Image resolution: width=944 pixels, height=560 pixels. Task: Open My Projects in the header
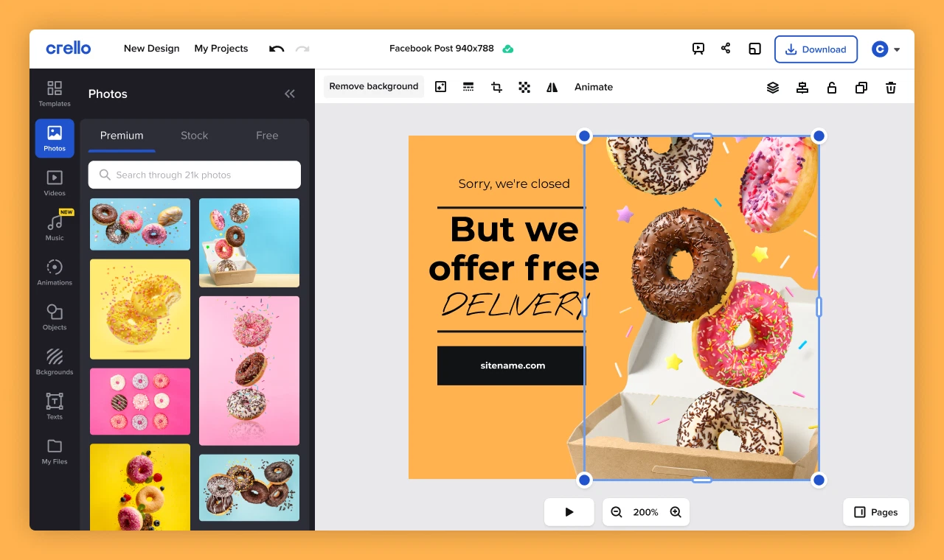(221, 49)
